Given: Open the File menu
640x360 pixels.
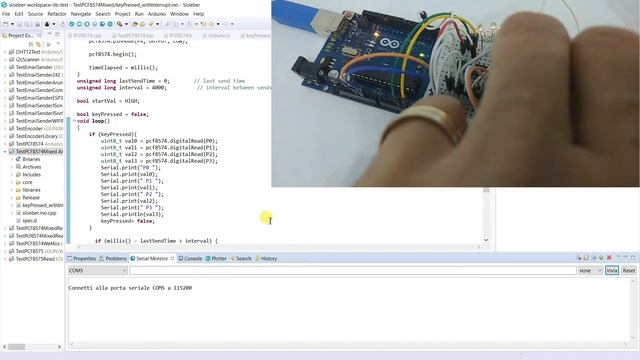Looking at the screenshot, I should (x=6, y=14).
